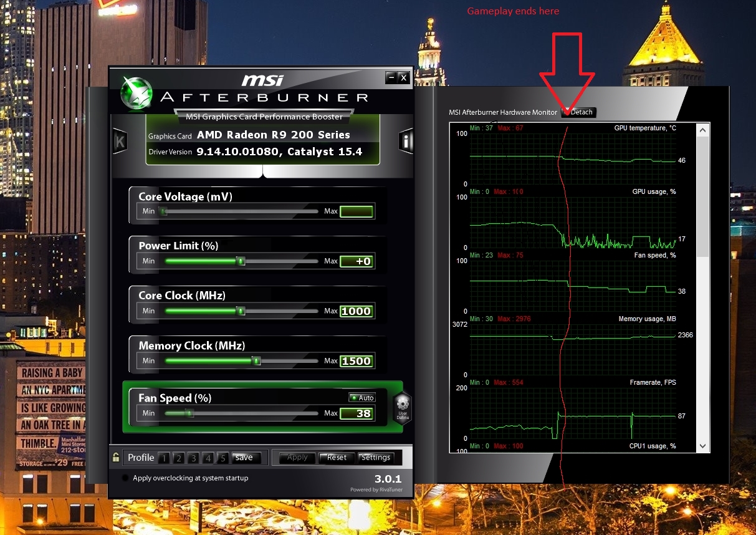This screenshot has width=756, height=535.
Task: Click the 3.0.1 version number
Action: tap(388, 480)
